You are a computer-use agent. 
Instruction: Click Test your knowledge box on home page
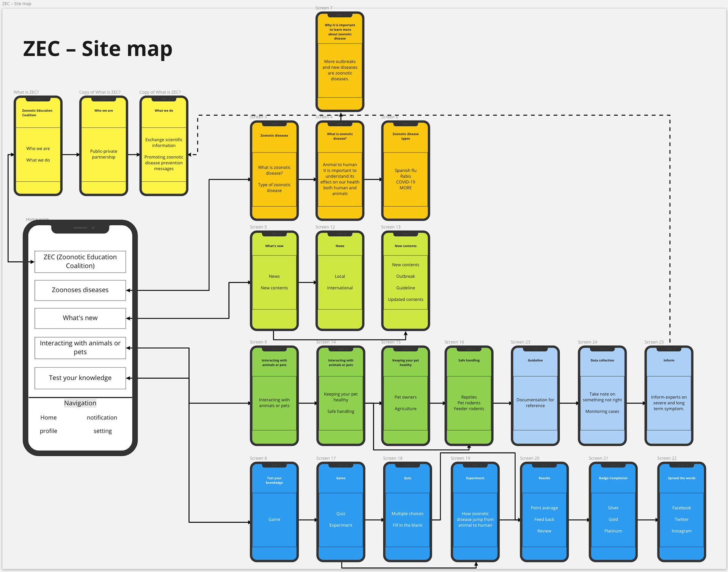[x=80, y=378]
